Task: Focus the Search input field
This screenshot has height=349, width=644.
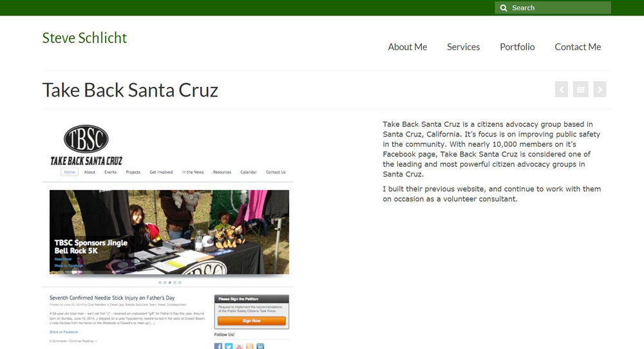Action: tap(553, 8)
